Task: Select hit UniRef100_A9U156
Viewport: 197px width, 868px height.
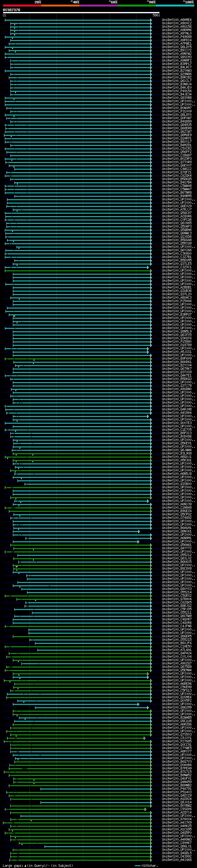Action: coord(177,26)
